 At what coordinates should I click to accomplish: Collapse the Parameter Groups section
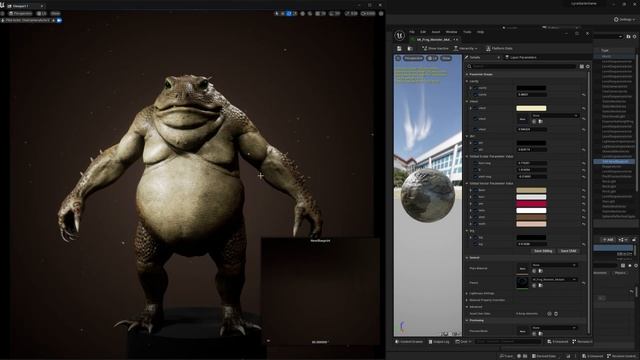[467, 75]
